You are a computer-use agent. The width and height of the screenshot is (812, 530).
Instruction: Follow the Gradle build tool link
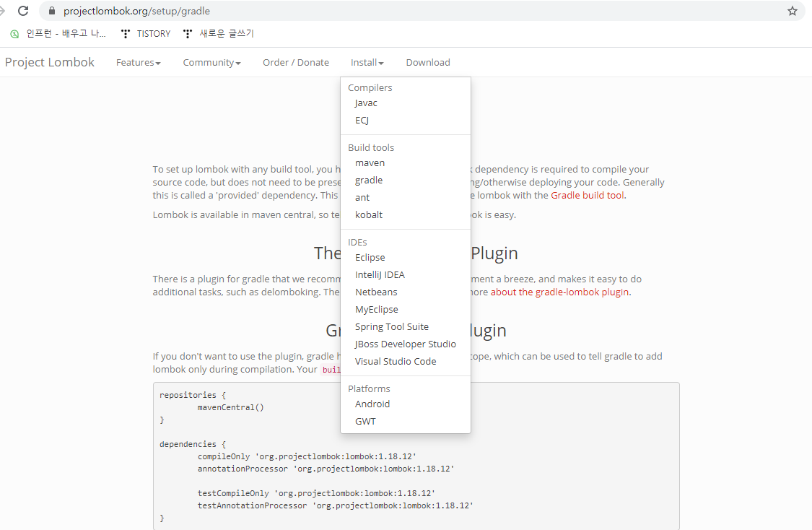[x=588, y=195]
